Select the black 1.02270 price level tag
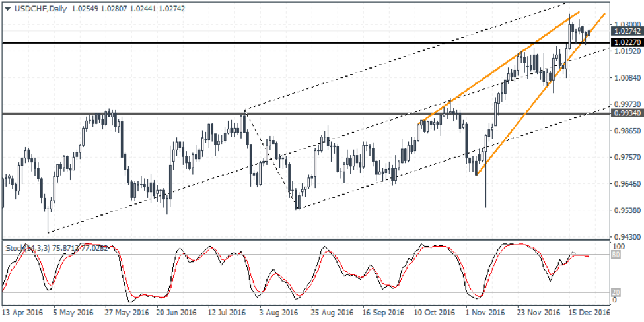 coord(626,42)
